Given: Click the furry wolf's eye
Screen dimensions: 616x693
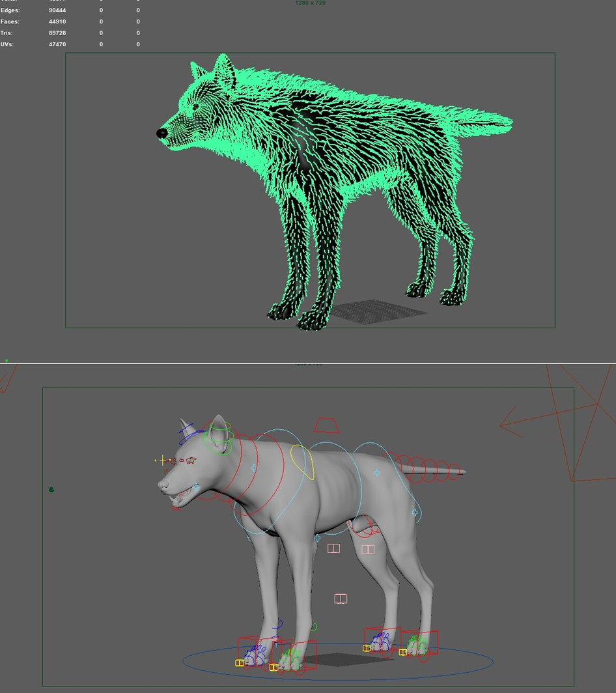Looking at the screenshot, I should 195,107.
